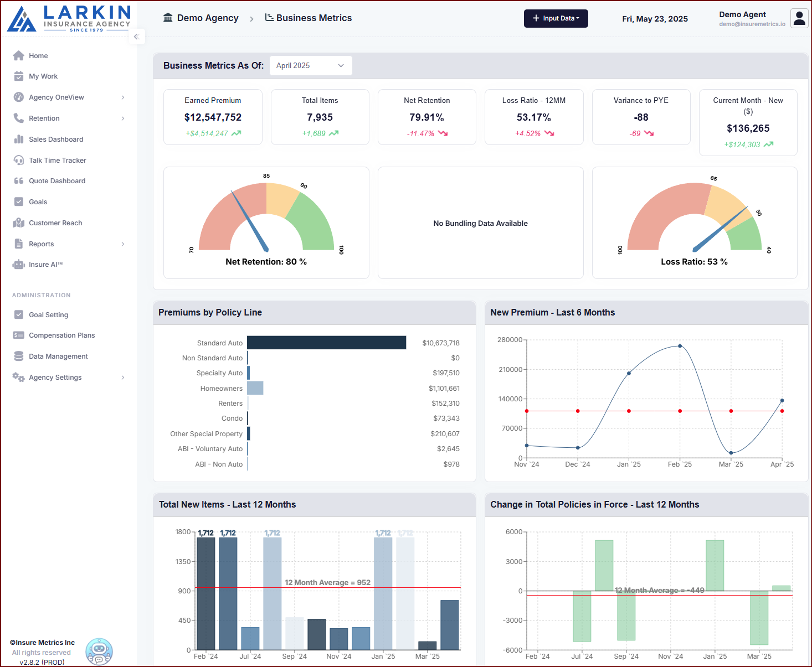Click the Talk Time Tracker headset icon
This screenshot has height=667, width=812.
[x=19, y=161]
